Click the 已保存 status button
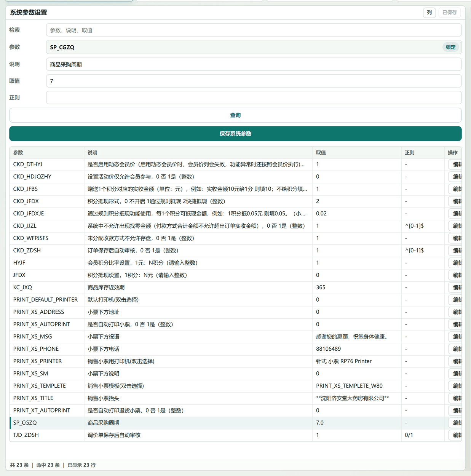Screen dimensions: 471x476 (x=450, y=13)
